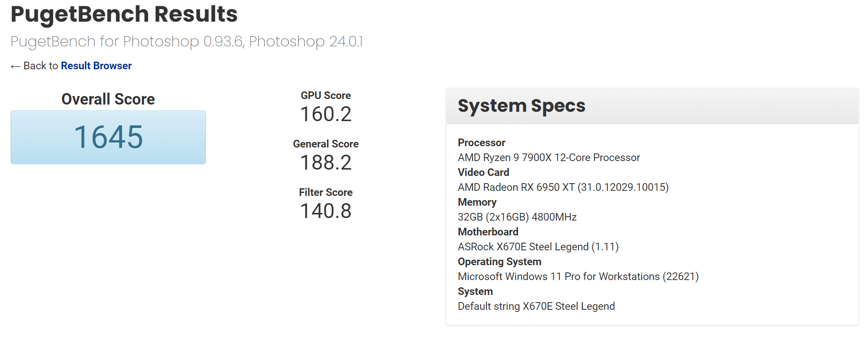Click the General Score label
This screenshot has height=337, width=868.
326,144
